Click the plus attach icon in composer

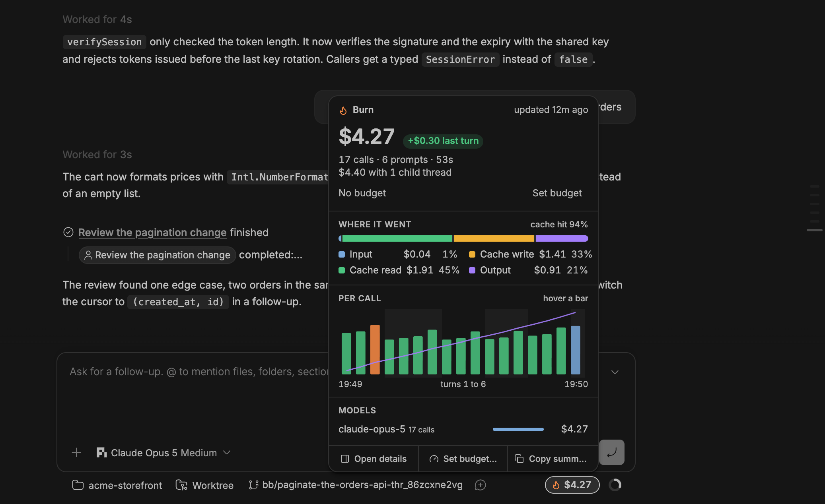point(76,452)
